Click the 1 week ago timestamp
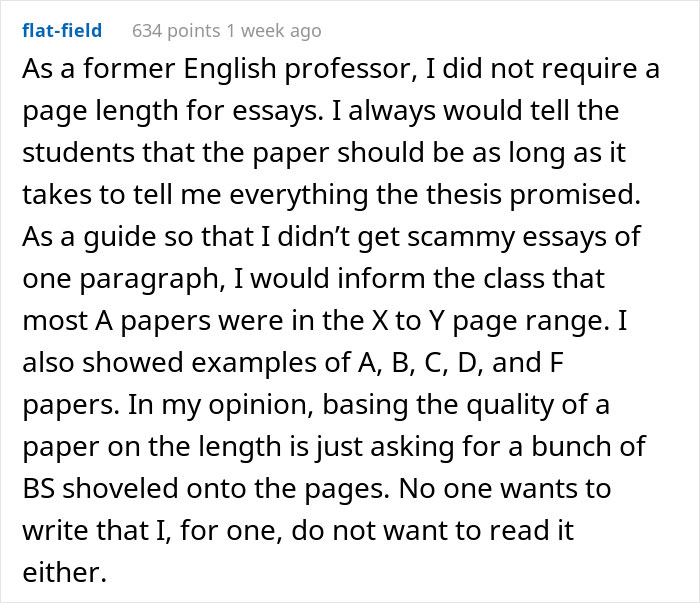Viewport: 700px width, 603px height. click(x=274, y=31)
